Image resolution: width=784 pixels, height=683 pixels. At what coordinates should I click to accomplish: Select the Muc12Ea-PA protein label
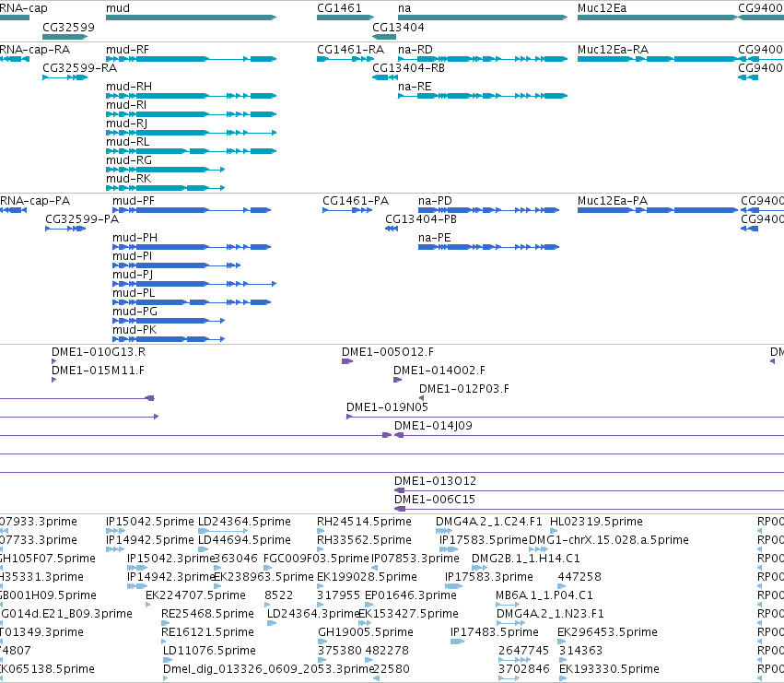tap(613, 201)
